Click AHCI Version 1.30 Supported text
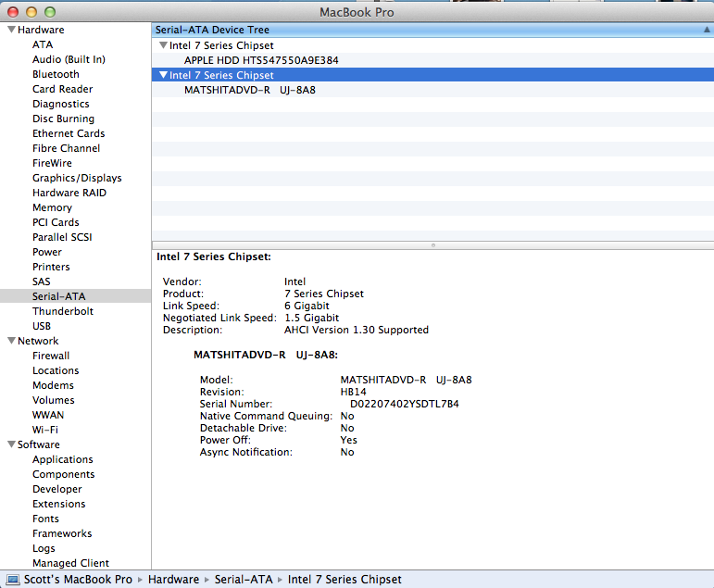This screenshot has width=714, height=588. [x=357, y=330]
